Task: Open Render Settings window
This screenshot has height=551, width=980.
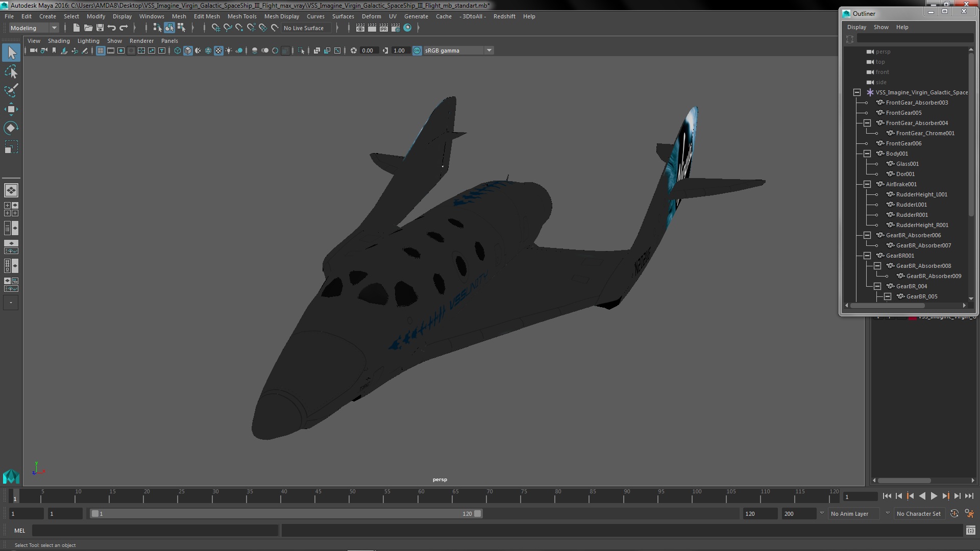Action: pos(396,28)
